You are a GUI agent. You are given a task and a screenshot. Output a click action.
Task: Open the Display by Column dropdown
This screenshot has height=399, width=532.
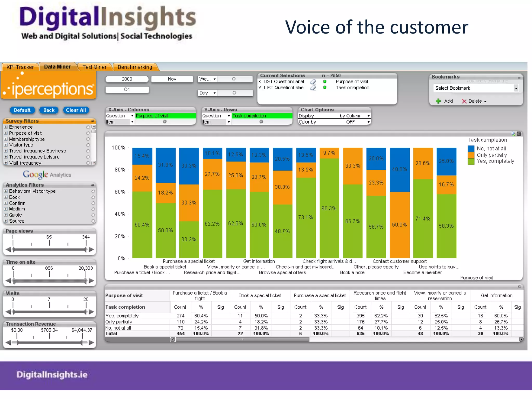pyautogui.click(x=368, y=116)
